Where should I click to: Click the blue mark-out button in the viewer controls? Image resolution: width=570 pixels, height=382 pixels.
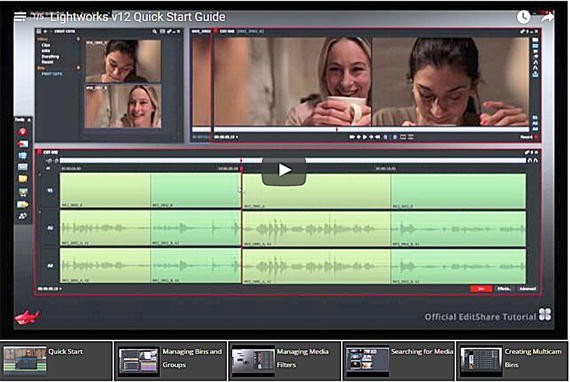click(x=395, y=137)
